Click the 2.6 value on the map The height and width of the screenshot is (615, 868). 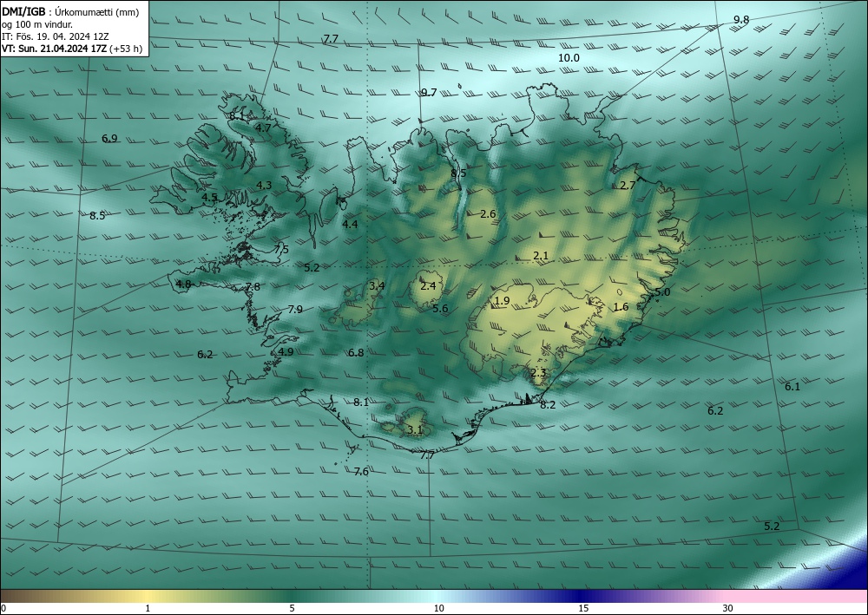[488, 214]
